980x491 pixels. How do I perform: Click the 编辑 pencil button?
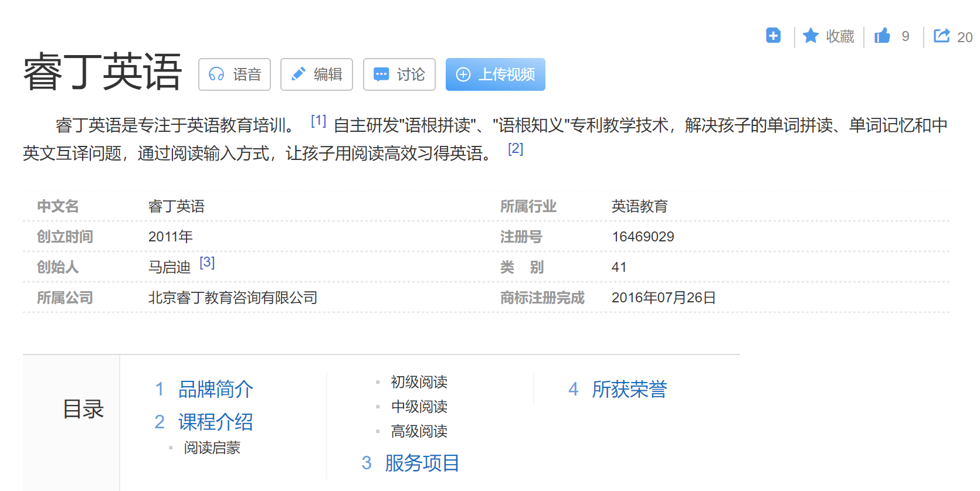317,74
